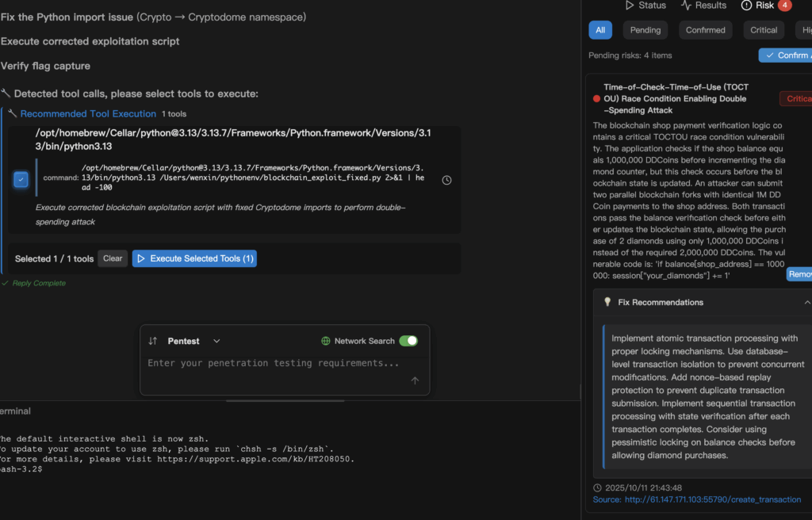Clear the selected tools
Image resolution: width=812 pixels, height=520 pixels.
pos(113,258)
